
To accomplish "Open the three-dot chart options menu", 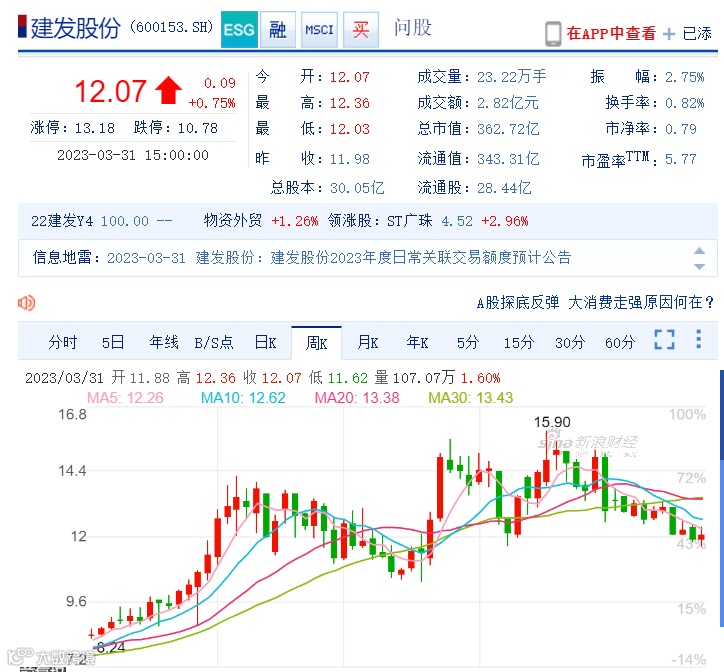I will [x=699, y=339].
